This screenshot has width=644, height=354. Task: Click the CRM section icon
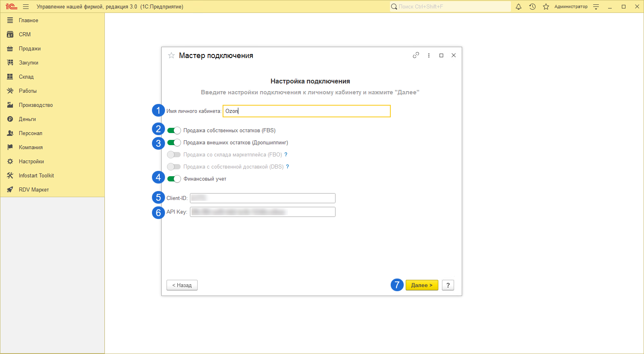tap(10, 34)
